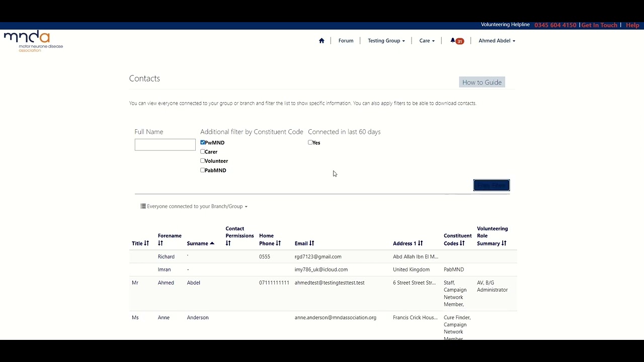The width and height of the screenshot is (644, 362).
Task: Enable the Volunteer filter checkbox
Action: (x=203, y=160)
